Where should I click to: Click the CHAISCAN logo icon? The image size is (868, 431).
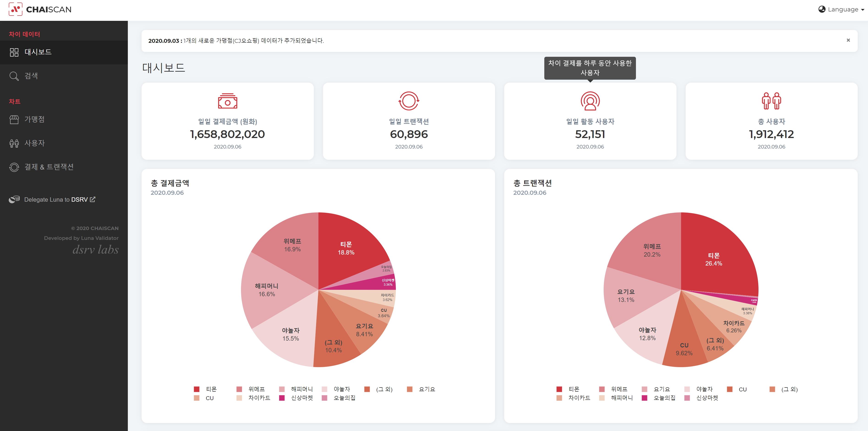(15, 9)
